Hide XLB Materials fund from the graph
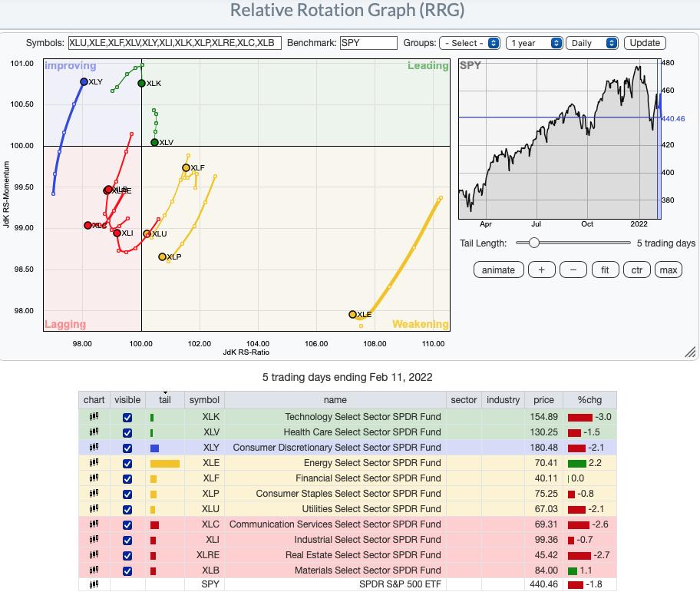This screenshot has height=592, width=700. point(127,571)
